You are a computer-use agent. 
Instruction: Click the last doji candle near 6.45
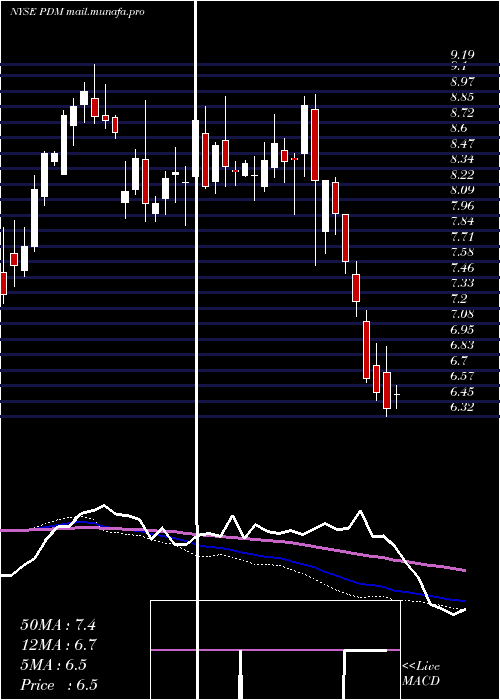pyautogui.click(x=396, y=396)
